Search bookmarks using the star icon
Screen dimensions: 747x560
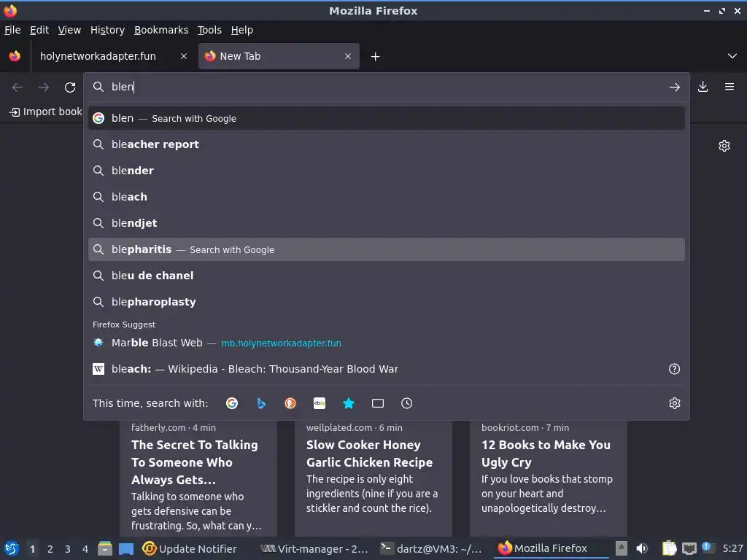click(x=349, y=403)
